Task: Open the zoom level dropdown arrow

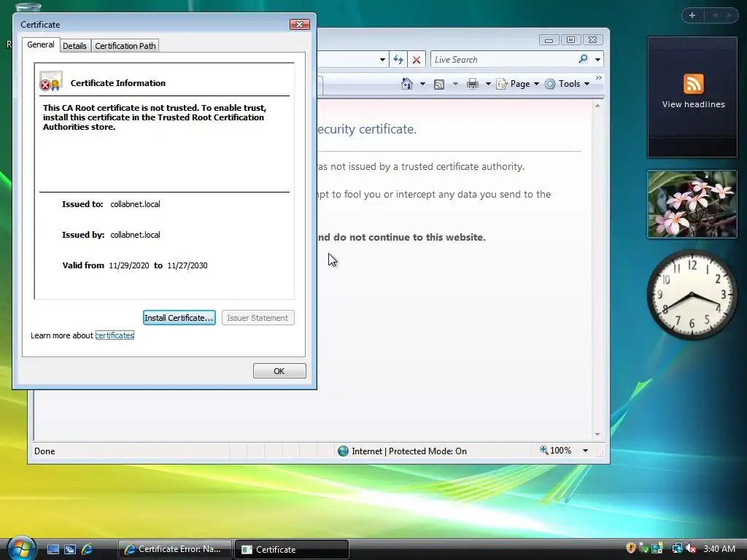Action: pyautogui.click(x=586, y=451)
